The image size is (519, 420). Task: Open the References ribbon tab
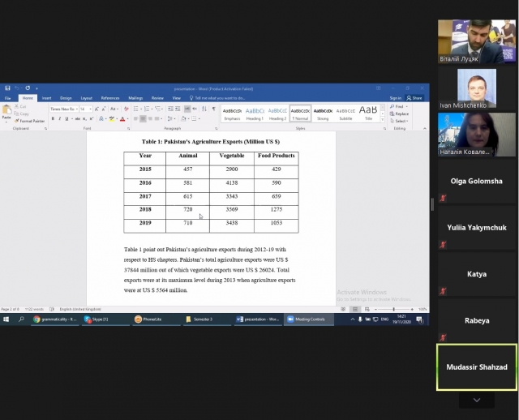pos(109,97)
